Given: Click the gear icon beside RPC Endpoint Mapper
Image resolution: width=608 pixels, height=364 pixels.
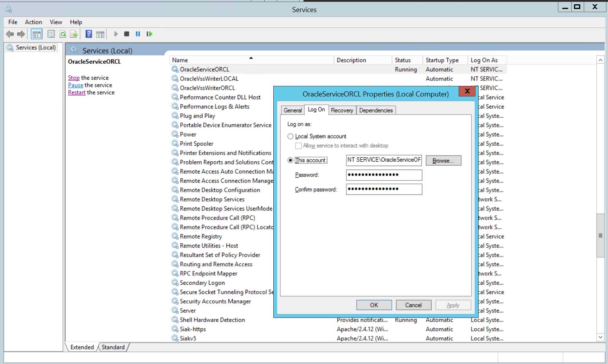Looking at the screenshot, I should click(175, 273).
